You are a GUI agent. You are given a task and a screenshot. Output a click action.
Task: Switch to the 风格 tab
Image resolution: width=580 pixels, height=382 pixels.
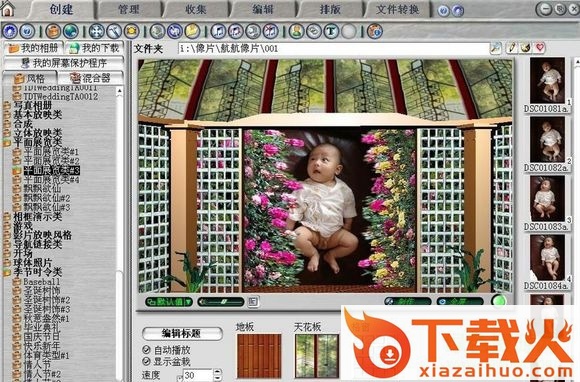[30, 78]
